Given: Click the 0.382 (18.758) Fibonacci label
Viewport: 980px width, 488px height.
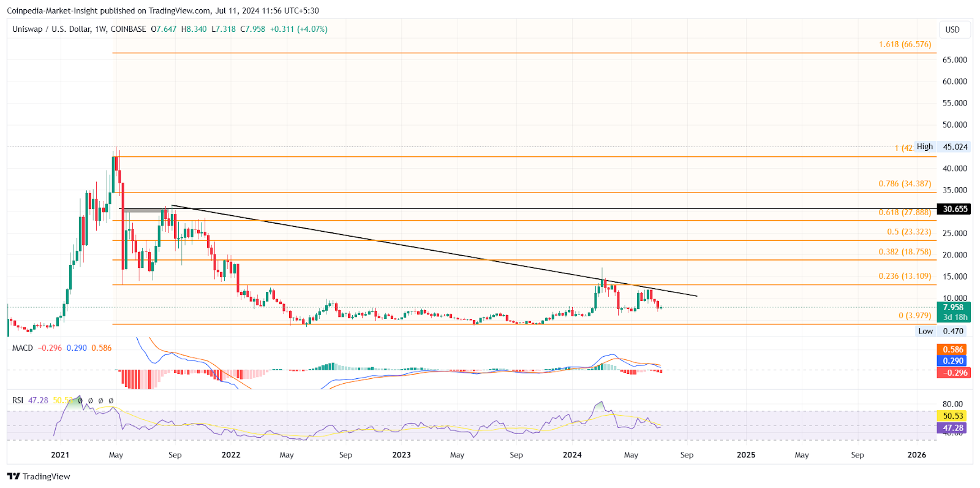Looking at the screenshot, I should pos(905,251).
